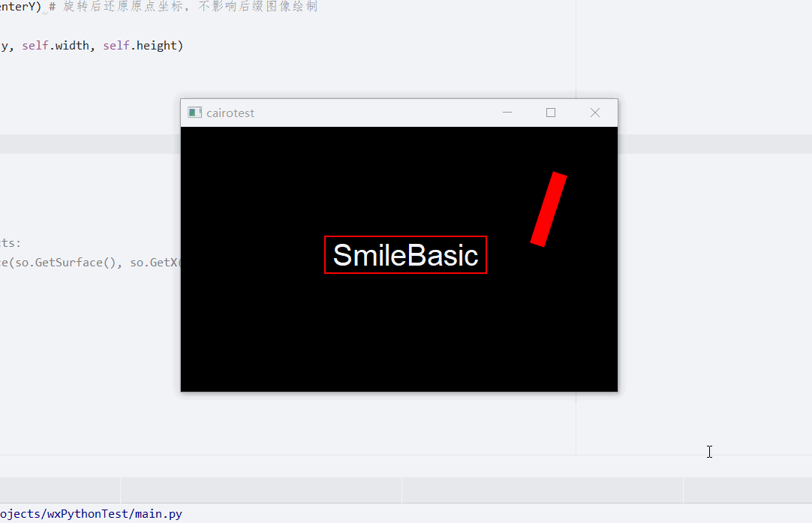Viewport: 812px width, 523px height.
Task: Maximize the cairotest window
Action: coord(551,113)
